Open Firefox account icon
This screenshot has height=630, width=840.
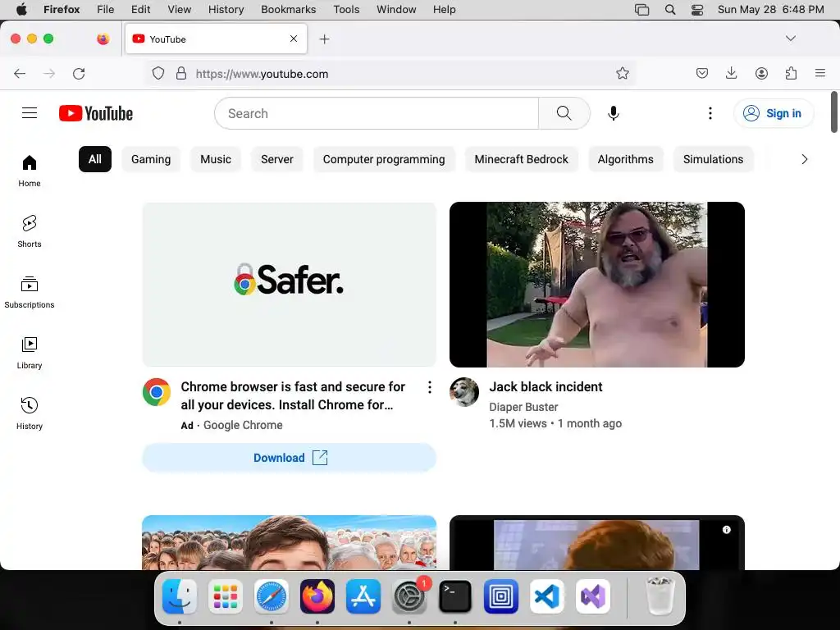click(761, 73)
